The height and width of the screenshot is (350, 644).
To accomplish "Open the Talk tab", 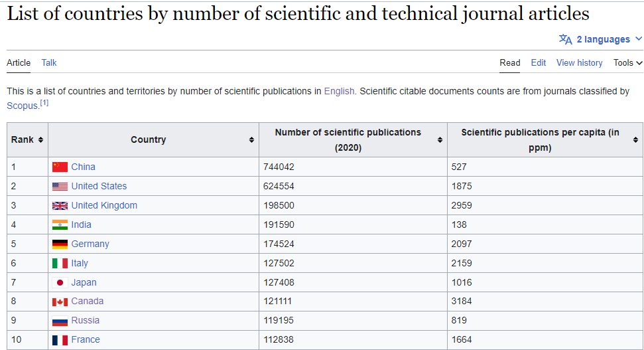I will (49, 63).
